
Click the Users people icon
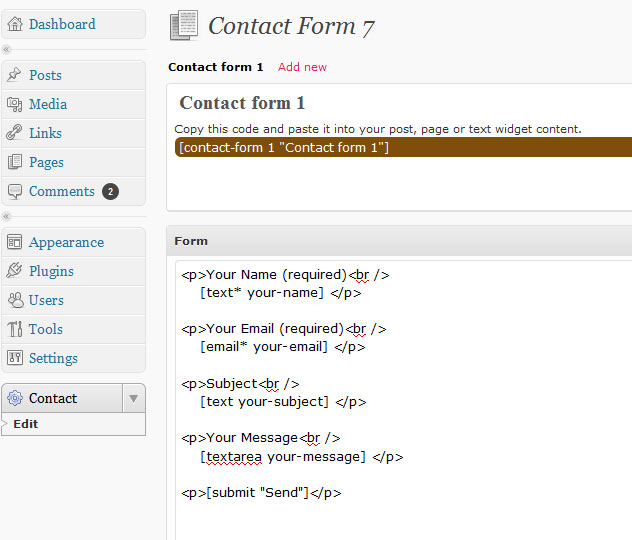click(15, 300)
